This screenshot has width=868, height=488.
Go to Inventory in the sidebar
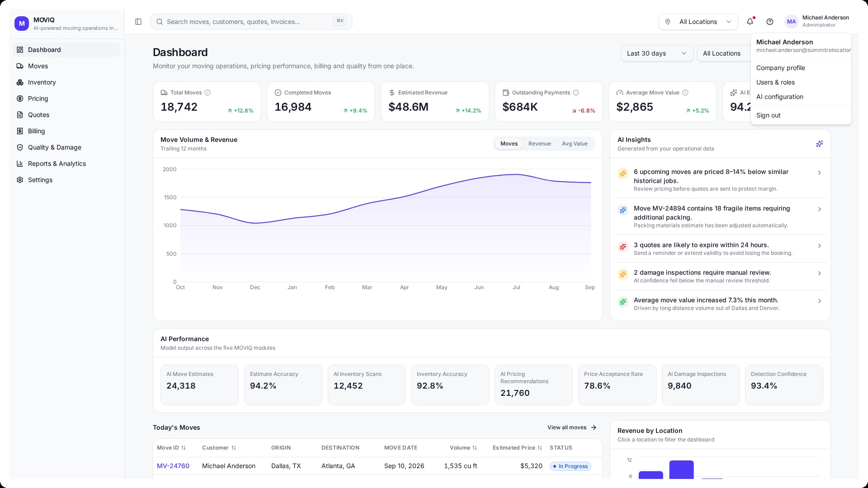66,82
